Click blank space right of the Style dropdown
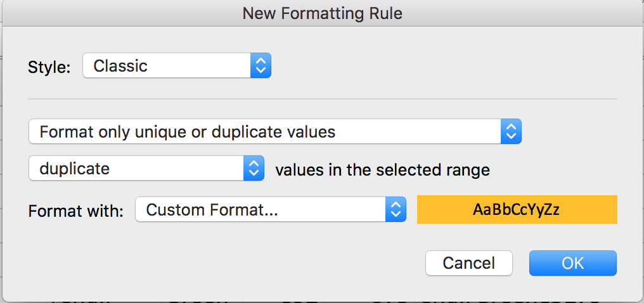Image resolution: width=644 pixels, height=303 pixels. pos(444,66)
